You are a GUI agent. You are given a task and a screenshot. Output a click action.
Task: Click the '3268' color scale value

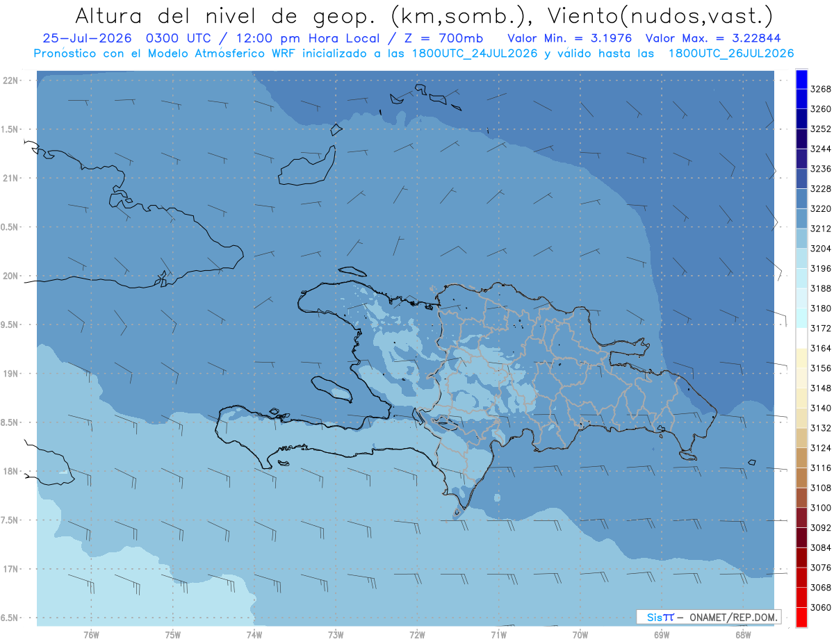point(821,89)
